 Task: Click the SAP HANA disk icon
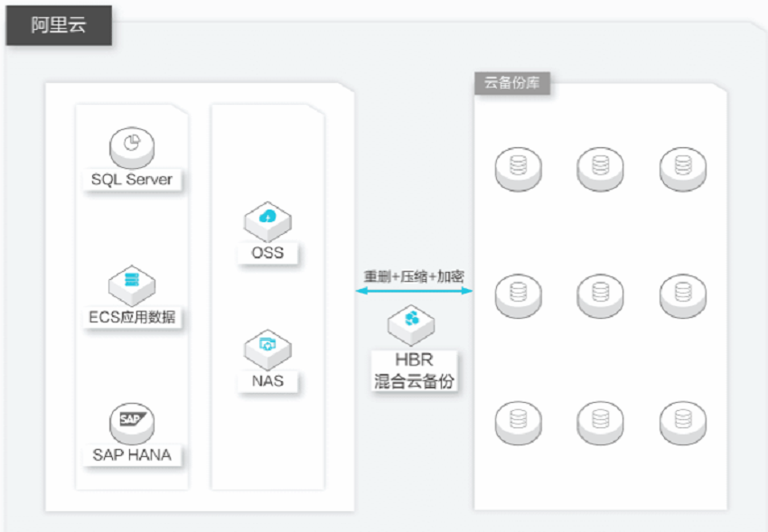tap(132, 424)
